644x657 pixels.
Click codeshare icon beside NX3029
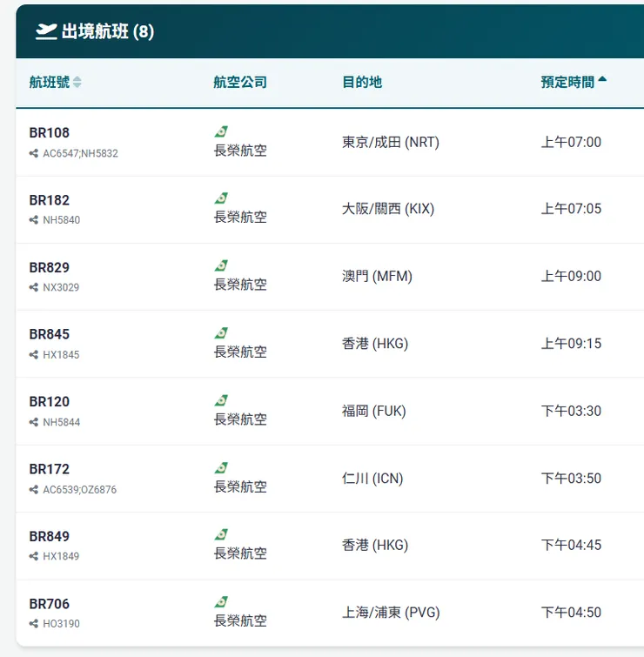(34, 287)
